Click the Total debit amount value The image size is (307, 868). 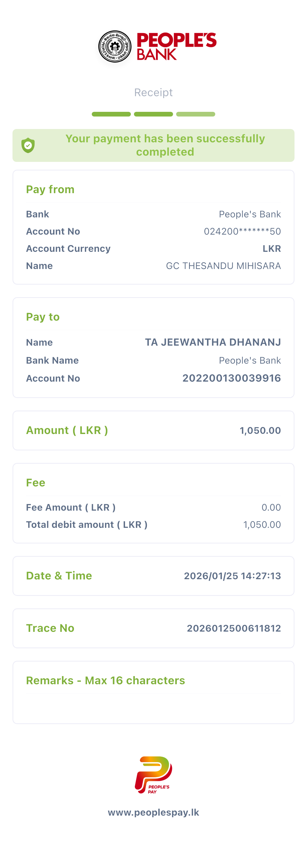[x=262, y=525]
